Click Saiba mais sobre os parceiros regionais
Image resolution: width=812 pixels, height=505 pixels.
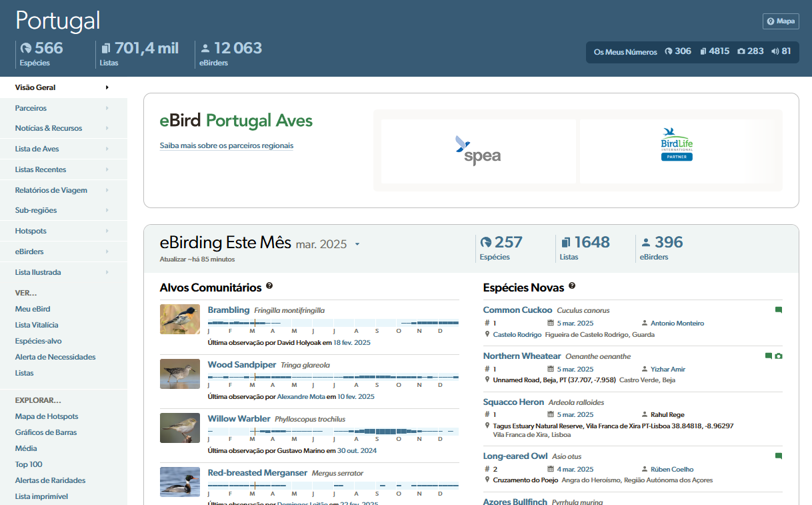coord(227,145)
